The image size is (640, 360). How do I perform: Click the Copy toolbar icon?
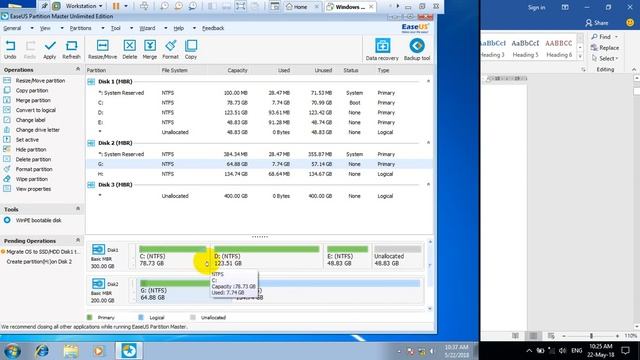[x=191, y=50]
